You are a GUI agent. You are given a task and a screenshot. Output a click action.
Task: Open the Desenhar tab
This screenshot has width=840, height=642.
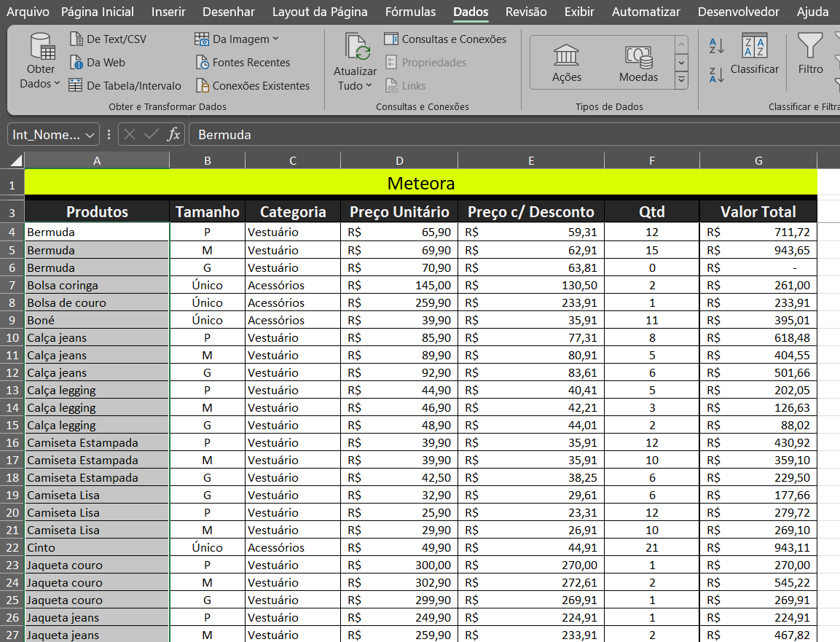coord(229,12)
